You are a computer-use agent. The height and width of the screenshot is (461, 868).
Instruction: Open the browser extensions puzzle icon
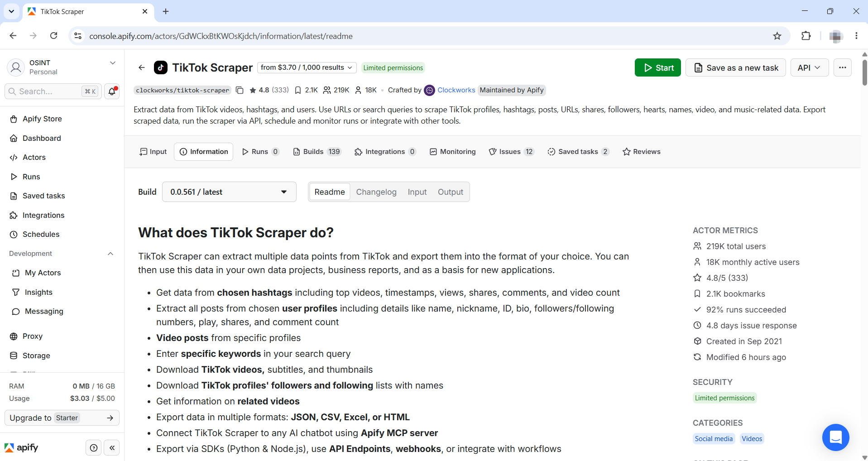coord(806,36)
